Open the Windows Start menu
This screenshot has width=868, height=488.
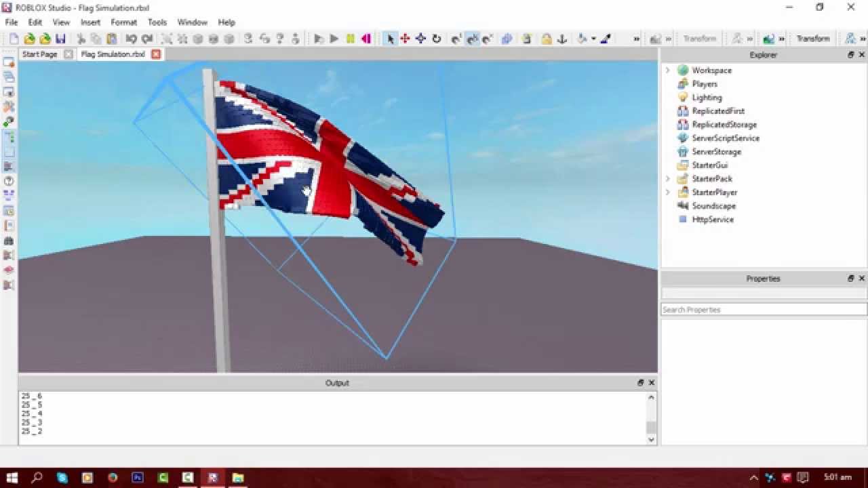[12, 478]
